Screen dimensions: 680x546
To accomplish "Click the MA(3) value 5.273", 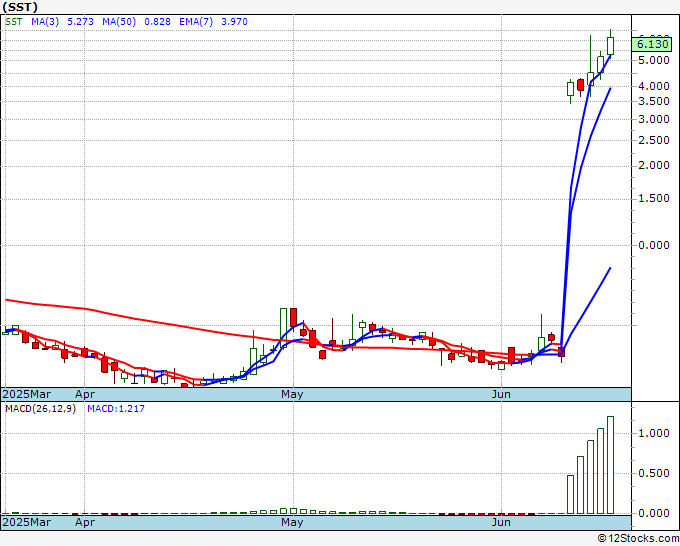I will click(80, 22).
